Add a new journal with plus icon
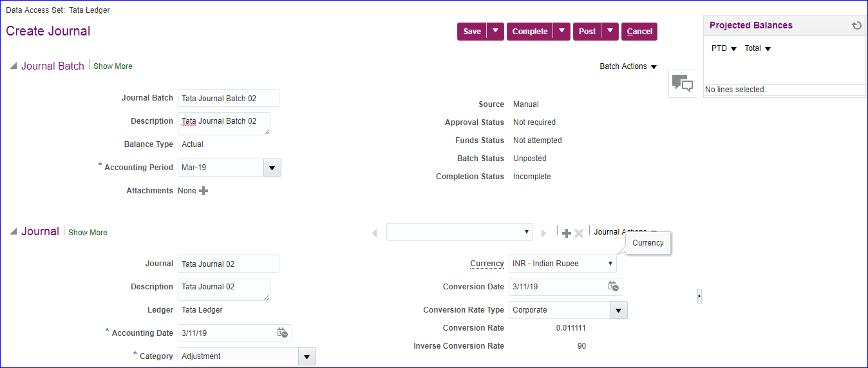 point(567,233)
